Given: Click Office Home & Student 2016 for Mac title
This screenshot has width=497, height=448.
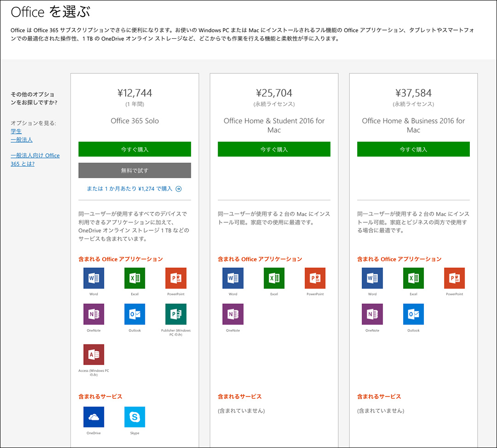Looking at the screenshot, I should coord(274,125).
